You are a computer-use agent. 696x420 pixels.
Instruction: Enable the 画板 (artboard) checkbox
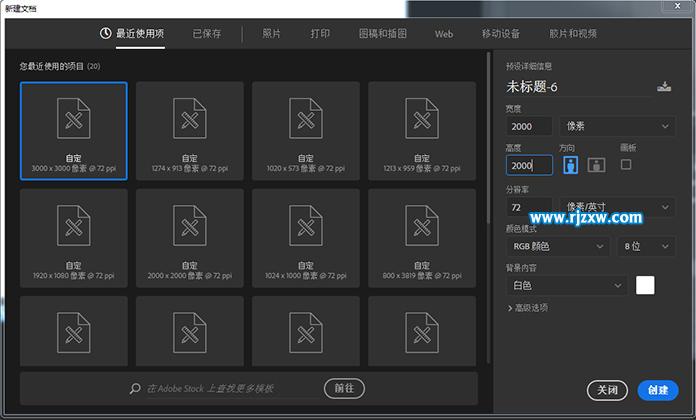pos(626,165)
